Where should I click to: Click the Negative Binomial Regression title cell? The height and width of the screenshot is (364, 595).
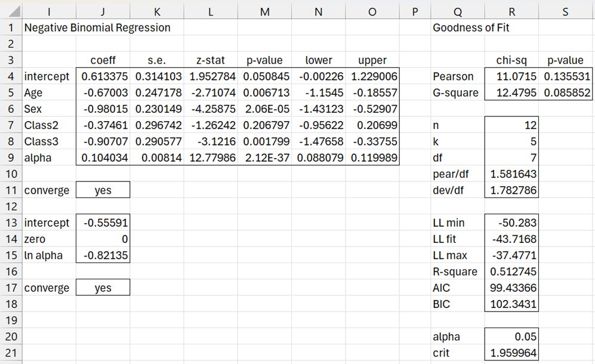(97, 27)
